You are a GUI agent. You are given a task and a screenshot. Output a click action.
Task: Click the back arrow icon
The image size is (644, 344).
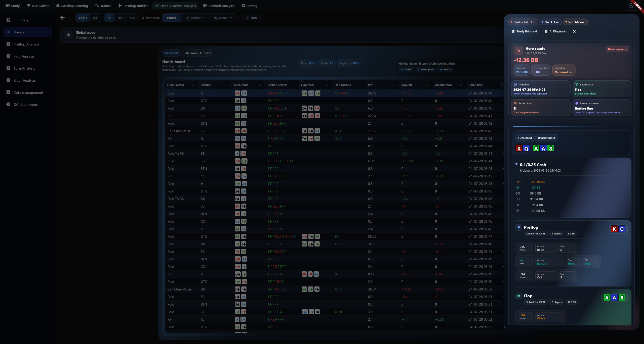pos(62,18)
